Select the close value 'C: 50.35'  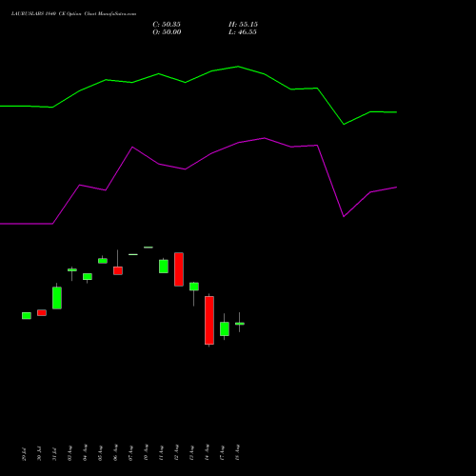[167, 25]
